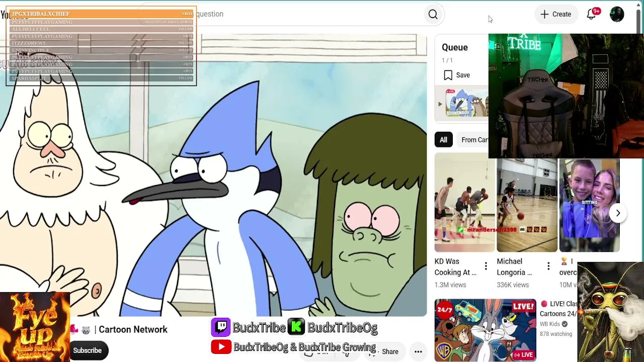Image resolution: width=644 pixels, height=362 pixels.
Task: Click the Create button
Action: click(555, 14)
